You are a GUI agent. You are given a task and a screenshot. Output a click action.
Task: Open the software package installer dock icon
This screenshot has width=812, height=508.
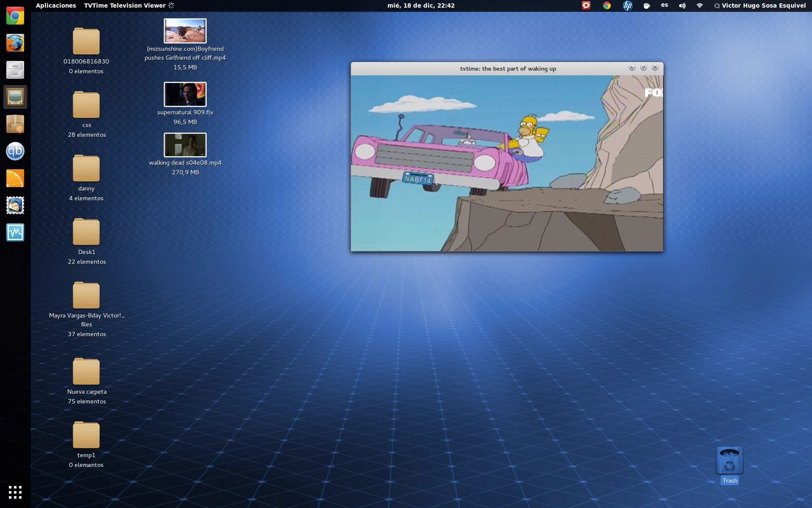[x=15, y=124]
